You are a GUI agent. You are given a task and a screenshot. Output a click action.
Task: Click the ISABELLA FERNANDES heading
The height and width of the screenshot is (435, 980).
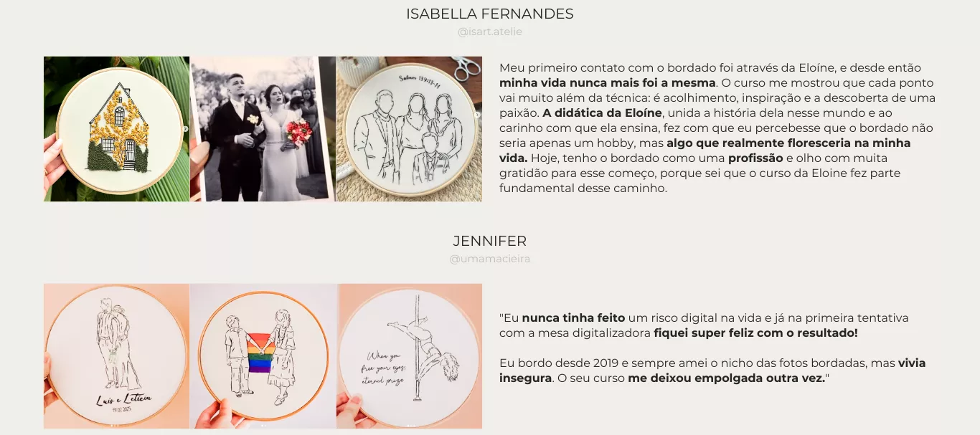[x=490, y=14]
